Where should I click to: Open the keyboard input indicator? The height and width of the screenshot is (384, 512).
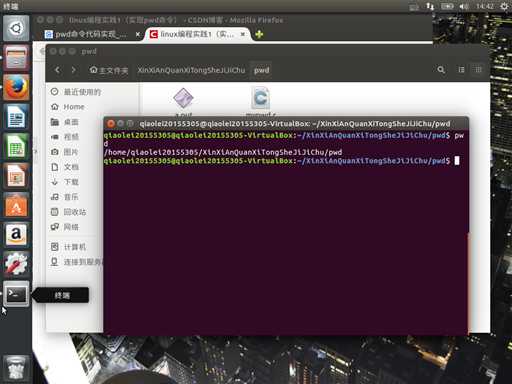(x=414, y=7)
